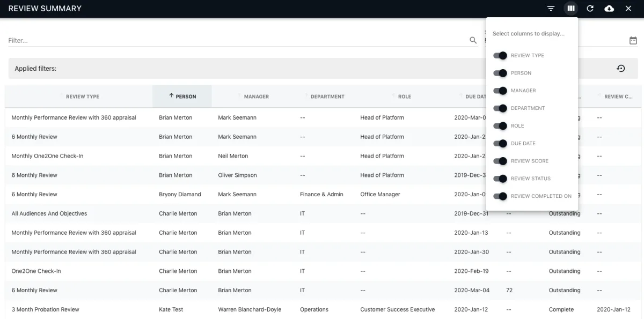The width and height of the screenshot is (644, 319).
Task: Open the filter list icon in header
Action: (x=551, y=9)
